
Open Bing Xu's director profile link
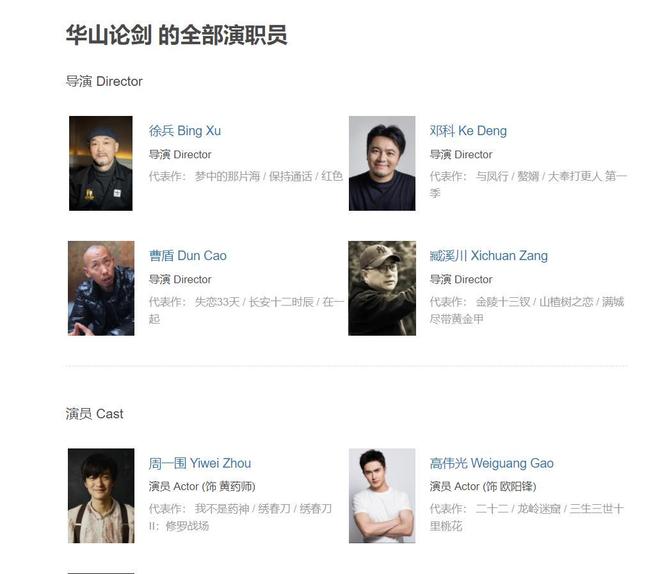pos(185,131)
